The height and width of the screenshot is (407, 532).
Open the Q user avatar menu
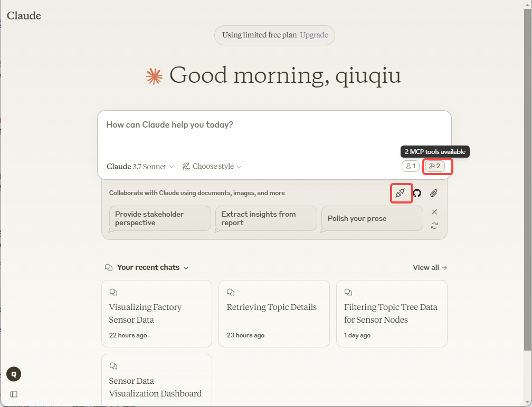tap(14, 374)
